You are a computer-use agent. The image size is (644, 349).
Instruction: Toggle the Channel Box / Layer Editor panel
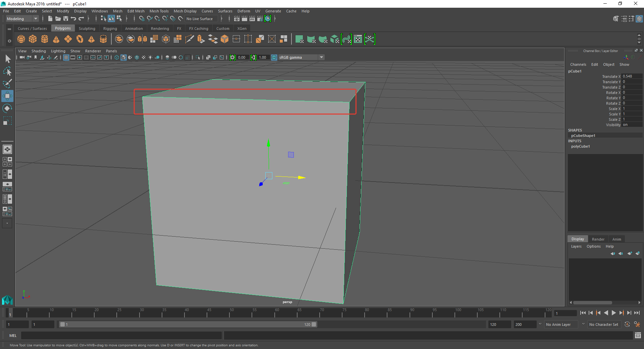pos(639,19)
